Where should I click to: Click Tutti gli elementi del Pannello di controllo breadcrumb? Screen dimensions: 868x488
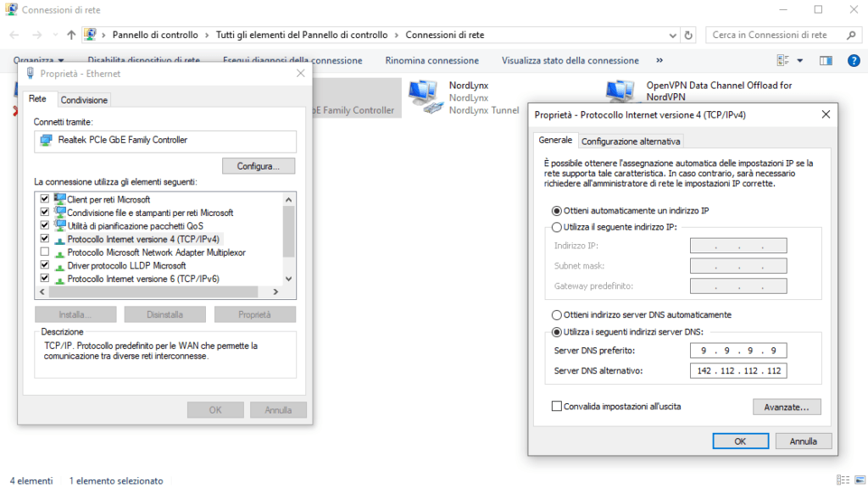(x=302, y=35)
